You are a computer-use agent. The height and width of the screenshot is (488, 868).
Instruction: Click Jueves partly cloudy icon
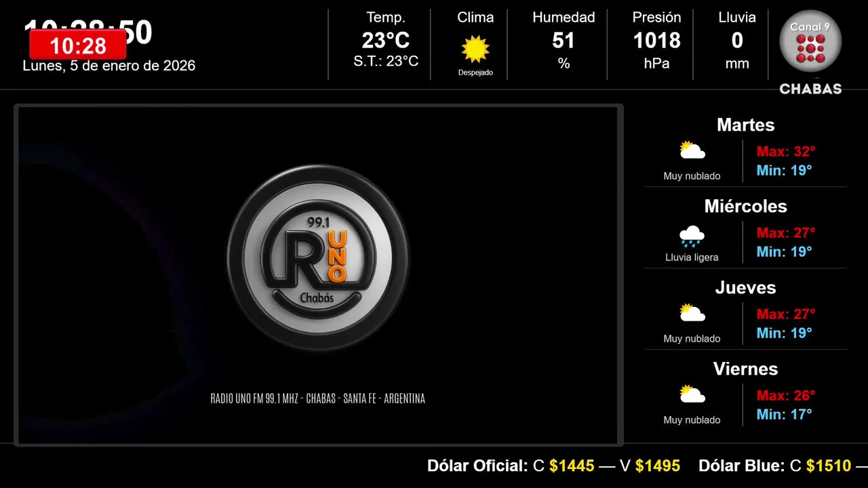tap(692, 313)
